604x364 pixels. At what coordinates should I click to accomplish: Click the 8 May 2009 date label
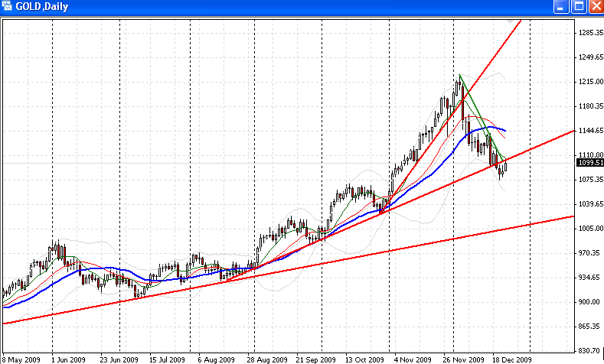[21, 360]
